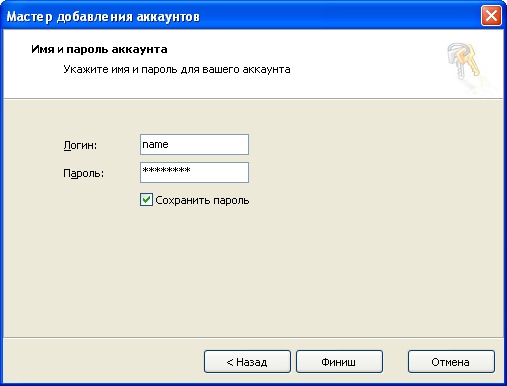The width and height of the screenshot is (507, 386).
Task: Finish the wizard with Финиш button
Action: [x=339, y=362]
